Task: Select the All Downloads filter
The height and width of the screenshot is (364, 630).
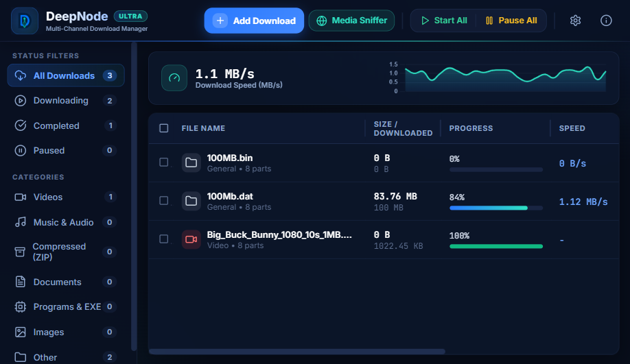Action: [66, 75]
